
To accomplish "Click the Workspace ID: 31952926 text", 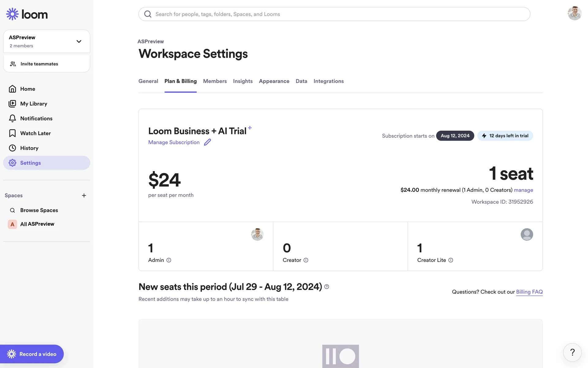I will point(502,202).
